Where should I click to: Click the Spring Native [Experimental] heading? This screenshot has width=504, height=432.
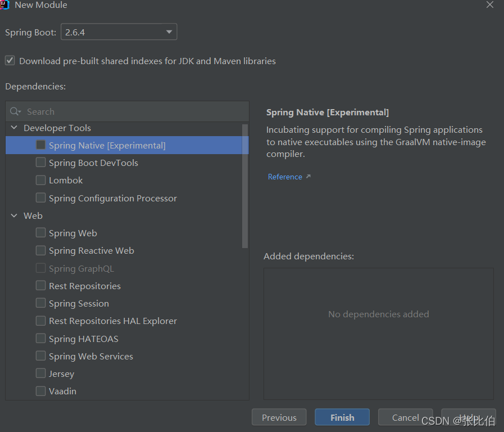coord(328,112)
